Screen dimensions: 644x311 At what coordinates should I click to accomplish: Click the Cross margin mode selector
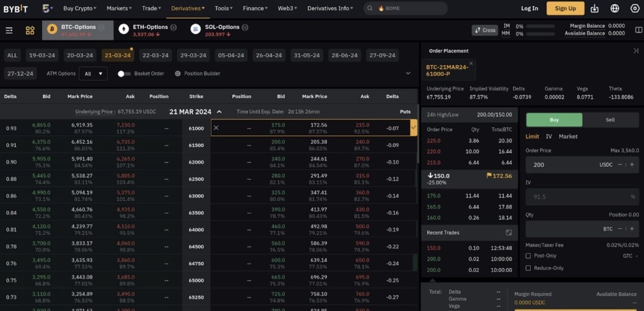(484, 29)
